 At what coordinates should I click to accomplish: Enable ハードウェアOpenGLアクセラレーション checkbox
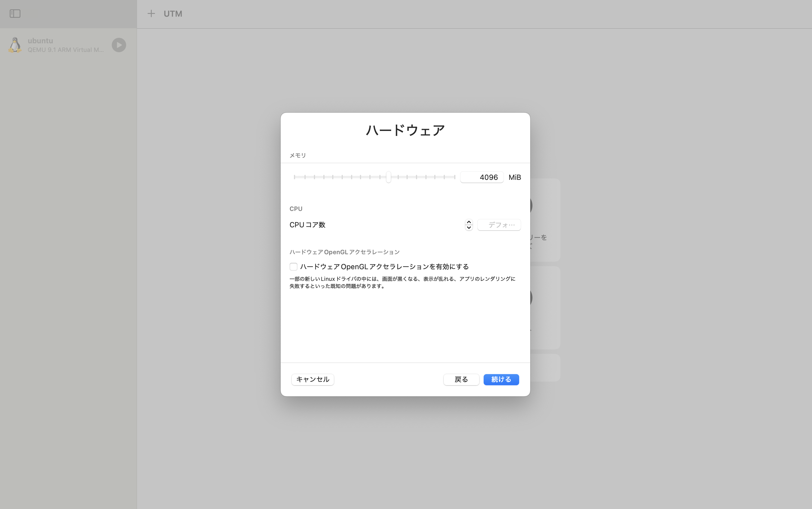pyautogui.click(x=293, y=266)
